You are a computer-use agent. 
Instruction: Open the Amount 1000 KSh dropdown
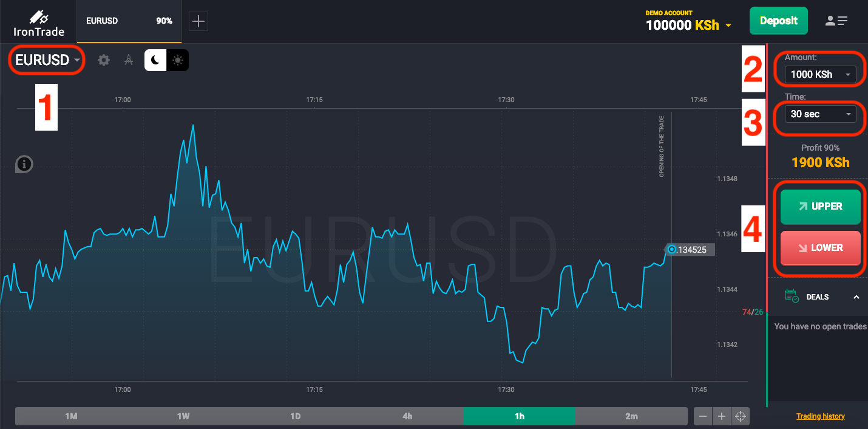(x=819, y=74)
